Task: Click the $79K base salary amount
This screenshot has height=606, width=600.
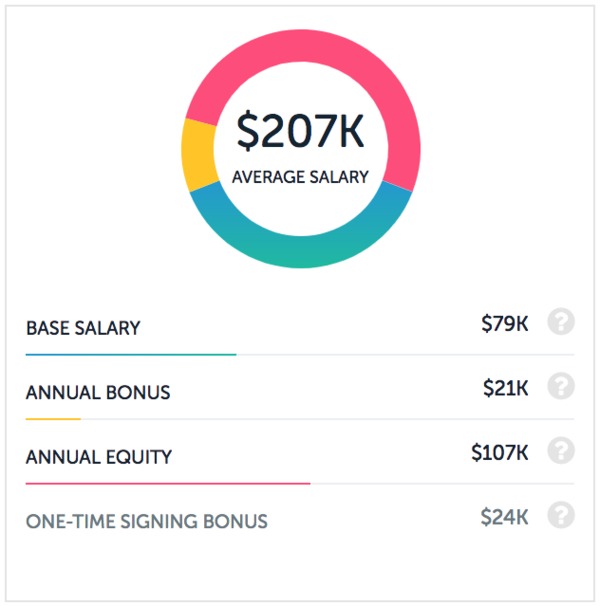Action: tap(505, 323)
